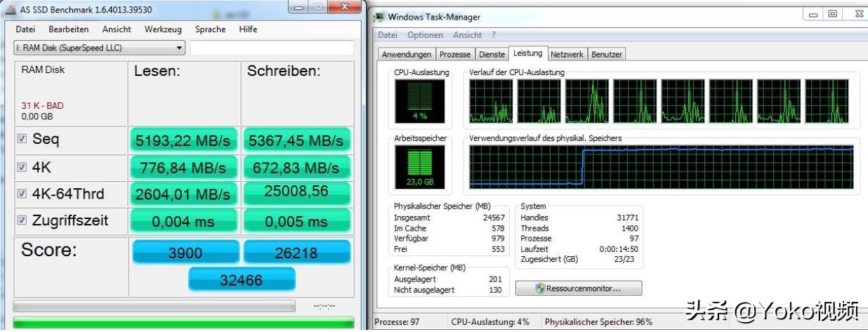Screen dimensions: 868x332
Task: Click the last CPU core history graph
Action: pos(827,101)
